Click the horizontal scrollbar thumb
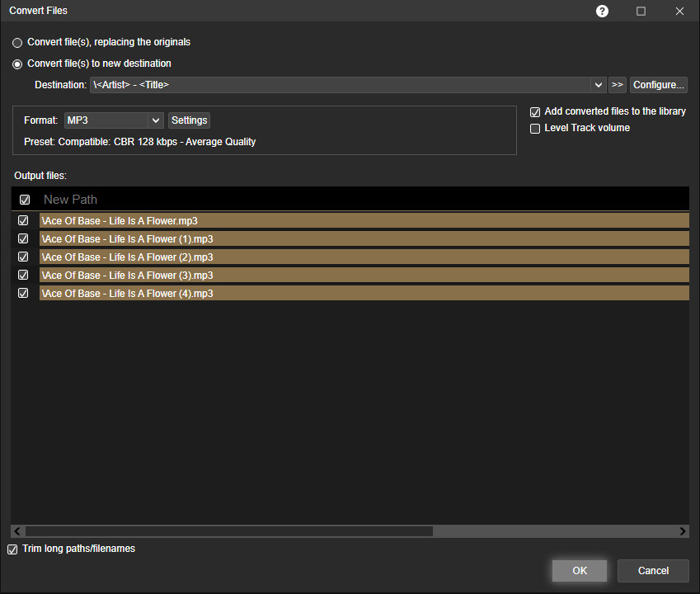 [x=228, y=531]
